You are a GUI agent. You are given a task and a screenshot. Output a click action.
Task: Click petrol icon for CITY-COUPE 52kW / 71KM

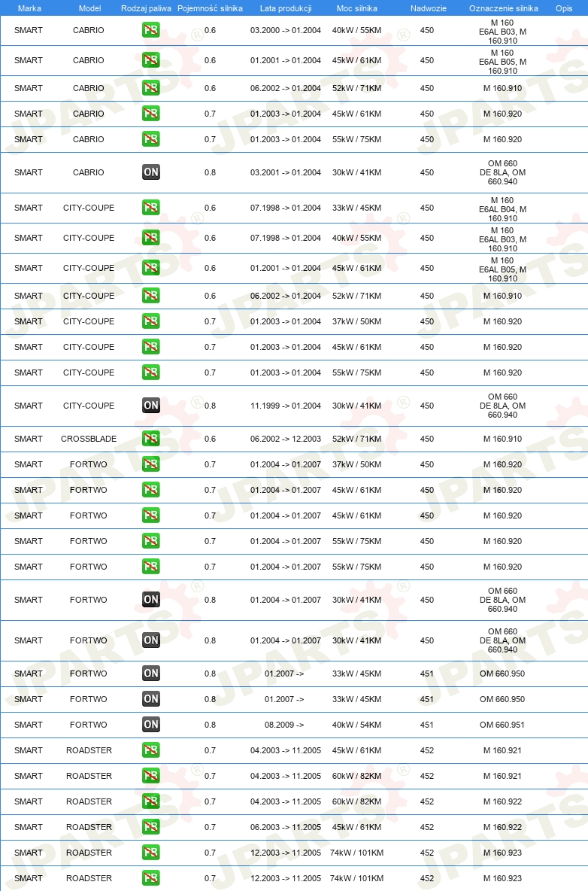click(x=151, y=296)
